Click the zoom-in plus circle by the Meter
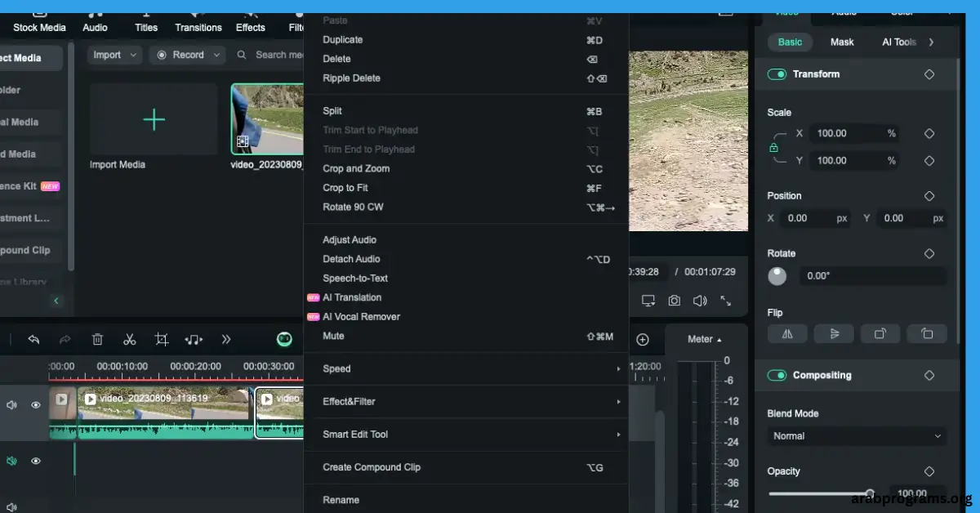The image size is (980, 513). click(x=643, y=339)
